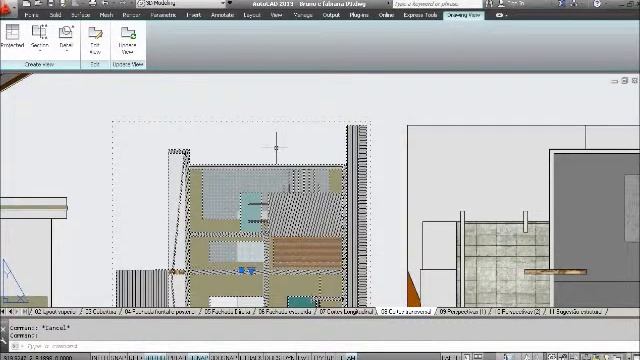
Task: Click the Section view tool icon
Action: (40, 32)
